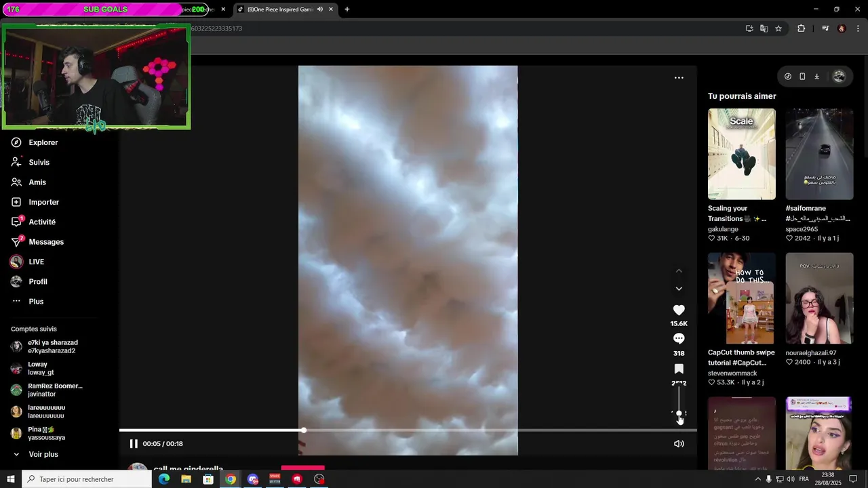Viewport: 868px width, 488px height.
Task: Adjust the vertical volume slider
Action: 679,401
